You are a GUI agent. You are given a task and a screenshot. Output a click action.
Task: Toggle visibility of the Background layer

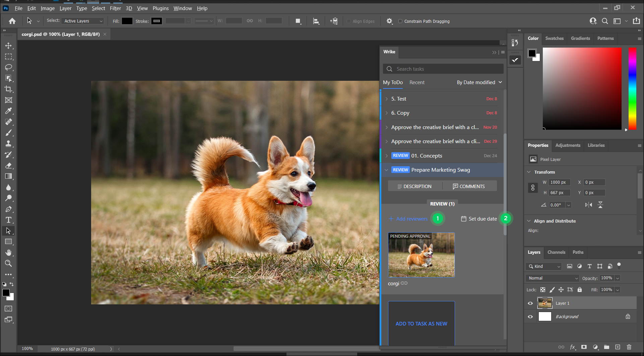(530, 316)
